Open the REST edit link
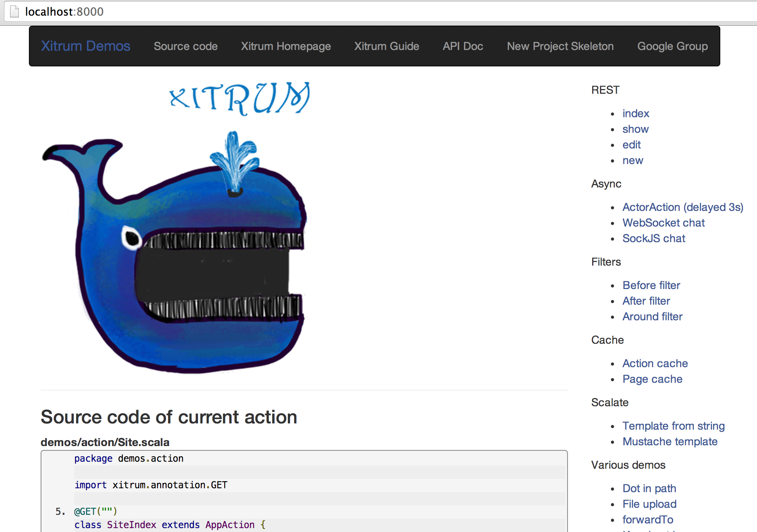 (632, 145)
